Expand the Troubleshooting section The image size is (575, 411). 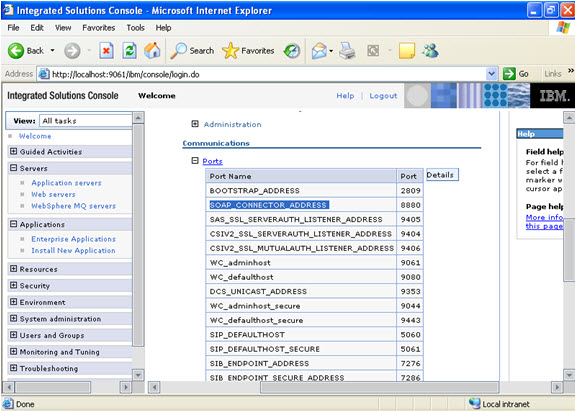pos(14,368)
